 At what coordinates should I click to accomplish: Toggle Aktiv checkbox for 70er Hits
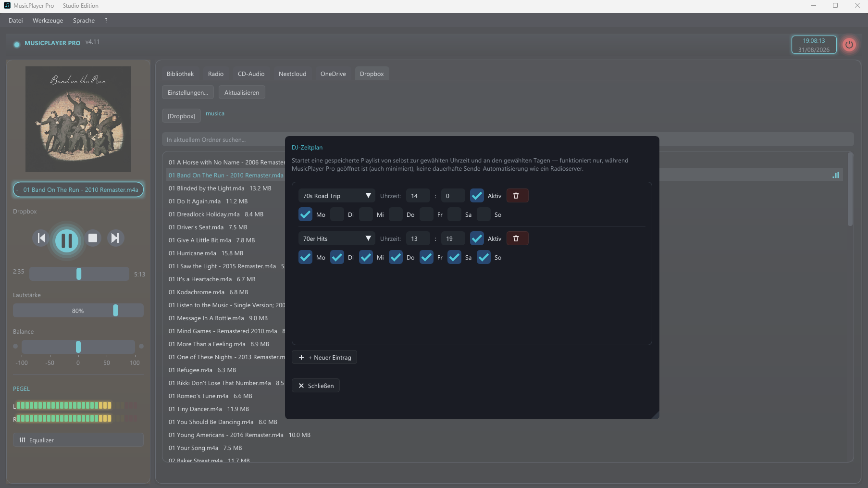[x=477, y=238]
